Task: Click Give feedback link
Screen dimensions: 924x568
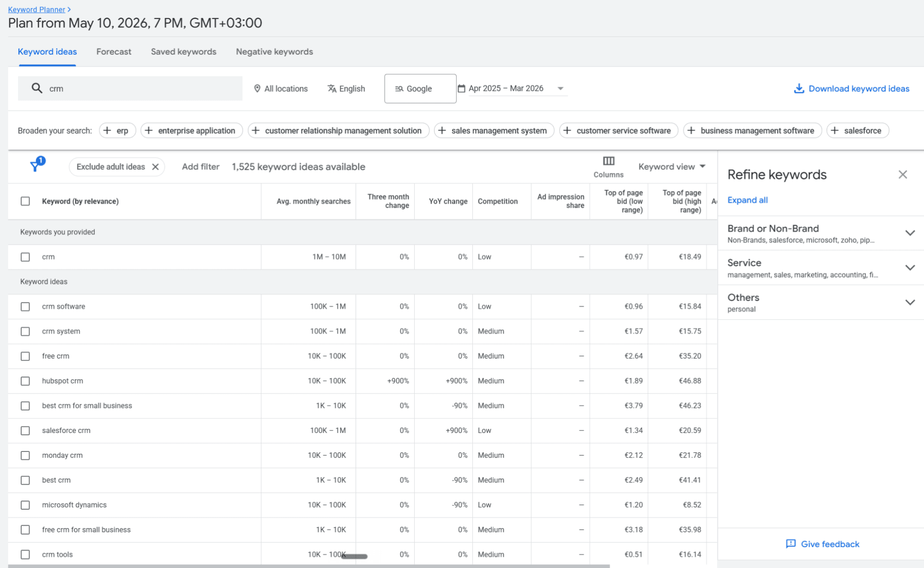Action: pos(830,544)
